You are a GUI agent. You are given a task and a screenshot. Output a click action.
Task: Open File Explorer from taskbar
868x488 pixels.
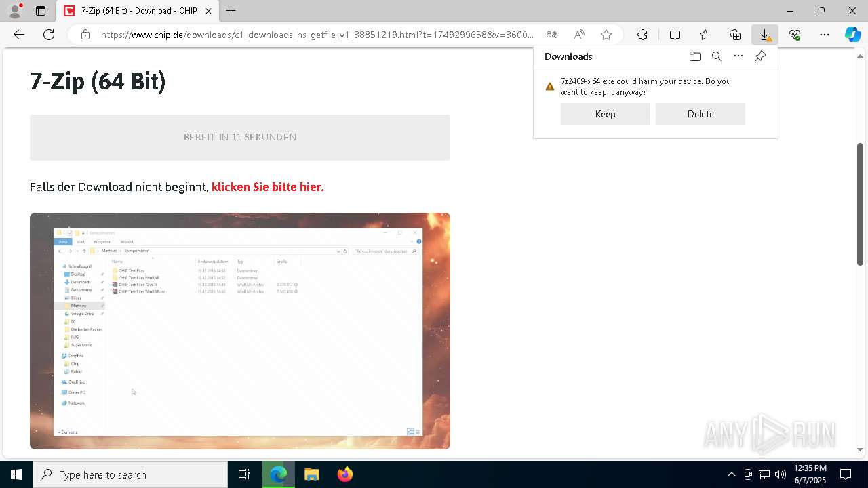312,474
